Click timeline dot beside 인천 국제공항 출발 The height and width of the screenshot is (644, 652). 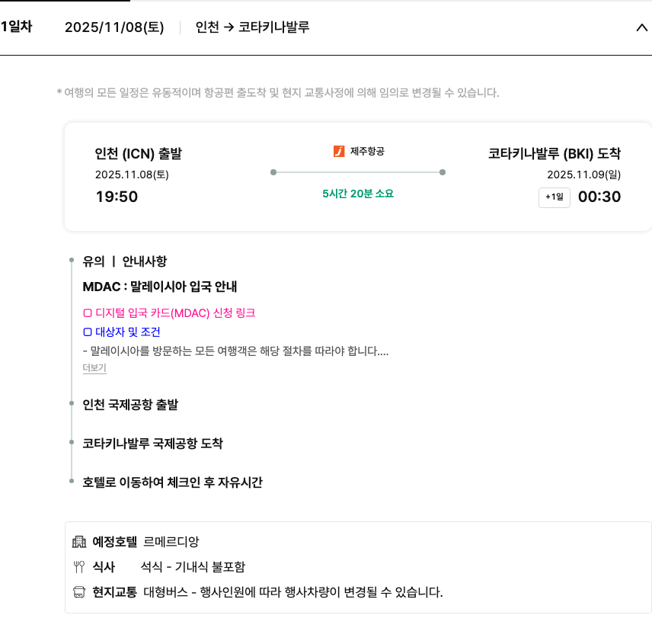click(71, 405)
